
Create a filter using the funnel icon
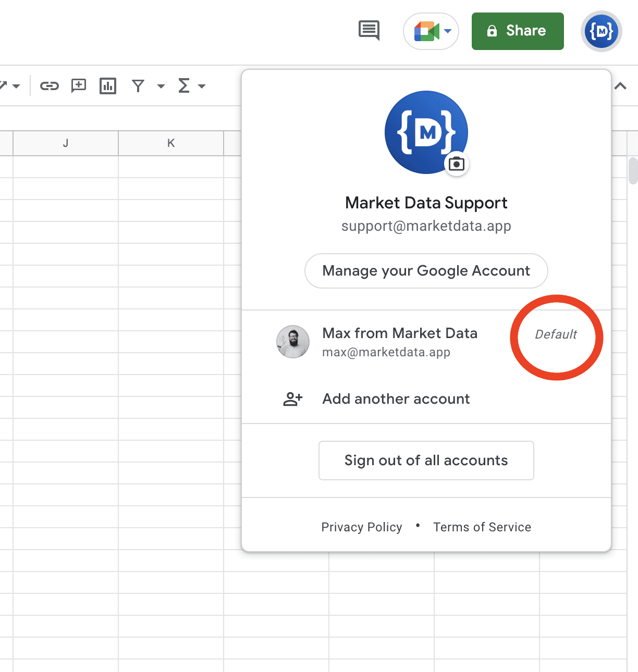point(138,86)
